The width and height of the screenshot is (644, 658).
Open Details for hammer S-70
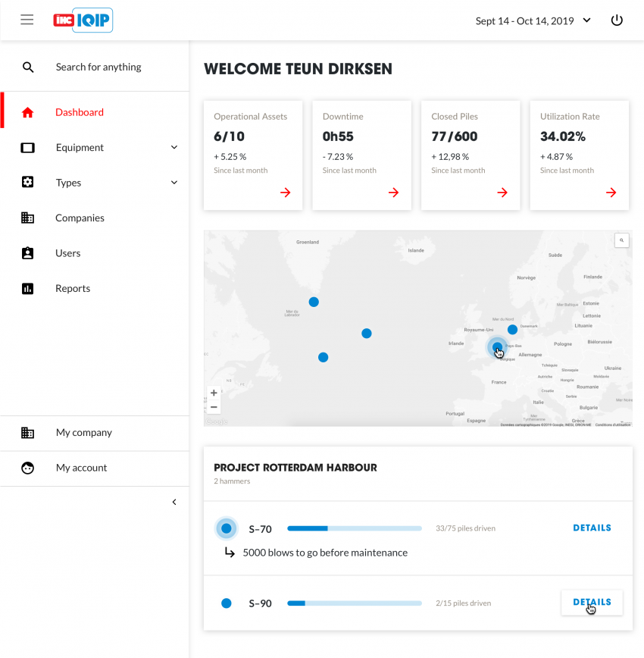pos(592,528)
